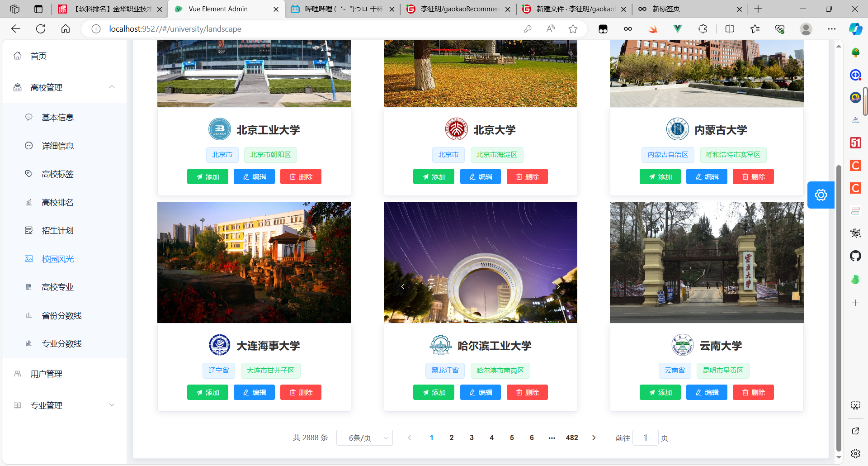The image size is (868, 466).
Task: Expand the 专业管理 submenu chevron
Action: pos(112,405)
